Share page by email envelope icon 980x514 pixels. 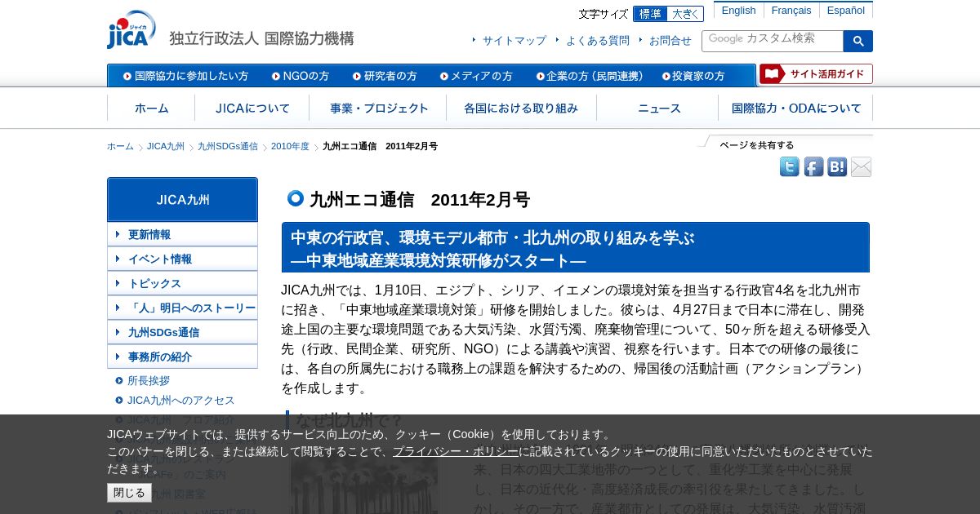click(x=861, y=167)
